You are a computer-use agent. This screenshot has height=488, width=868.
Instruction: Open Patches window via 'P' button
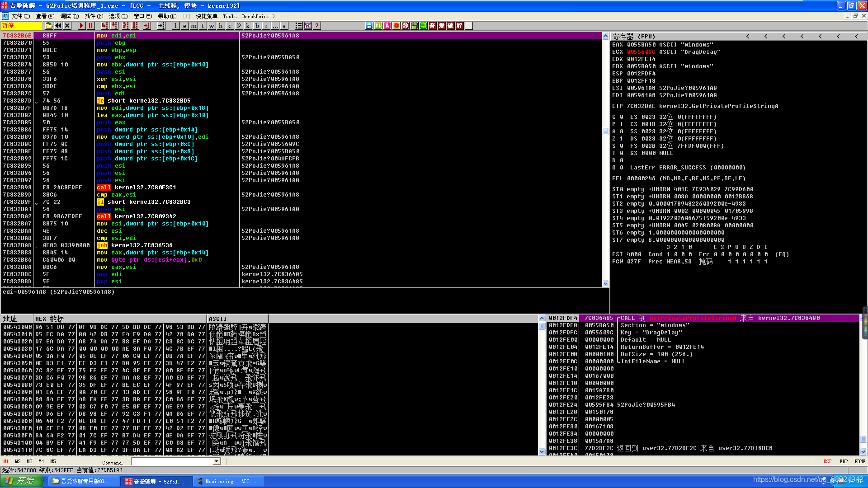[x=239, y=26]
